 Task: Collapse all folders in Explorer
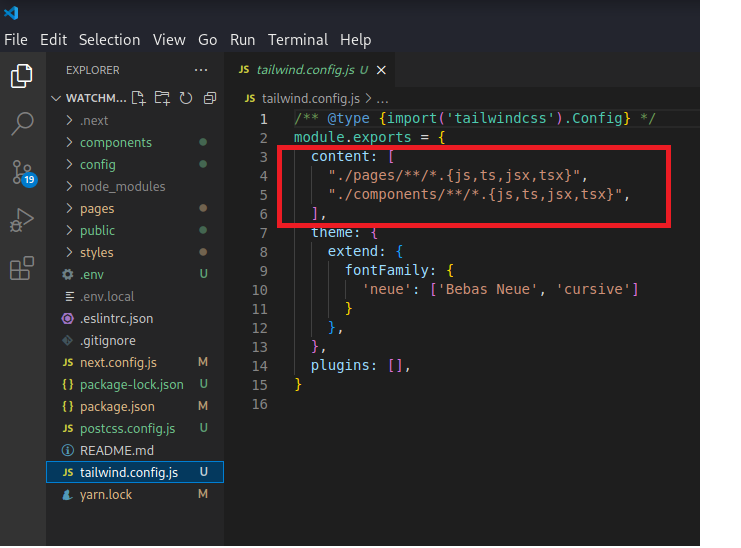coord(210,98)
